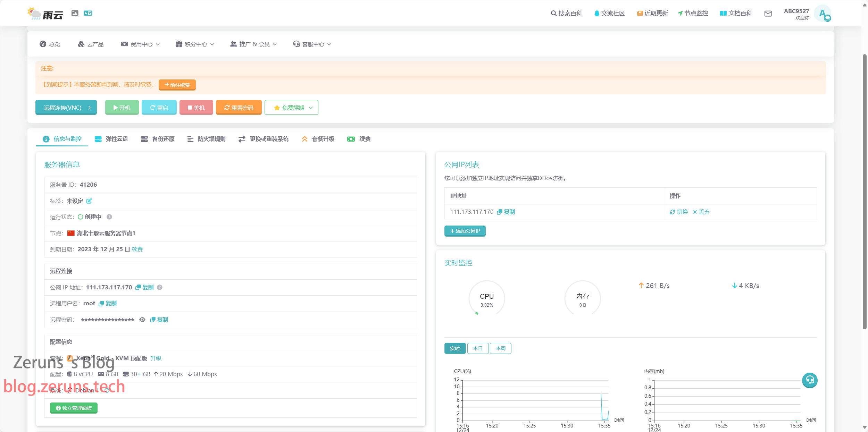Click the refresh icon beside Debian 11
The image size is (868, 432).
pos(107,390)
